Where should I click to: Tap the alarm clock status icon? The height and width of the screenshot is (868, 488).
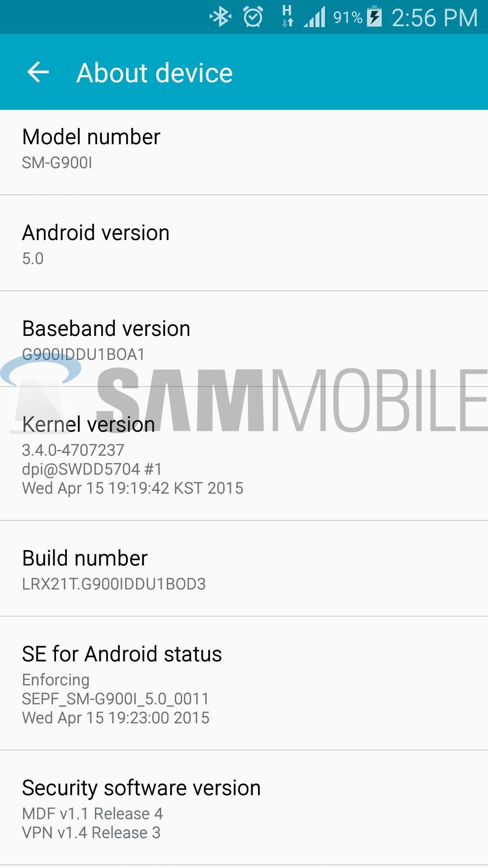click(253, 17)
